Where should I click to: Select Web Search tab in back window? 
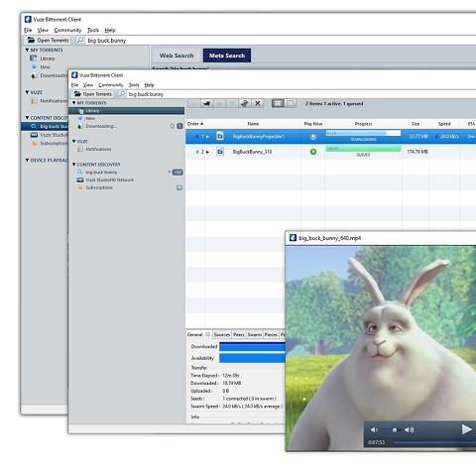pyautogui.click(x=177, y=56)
